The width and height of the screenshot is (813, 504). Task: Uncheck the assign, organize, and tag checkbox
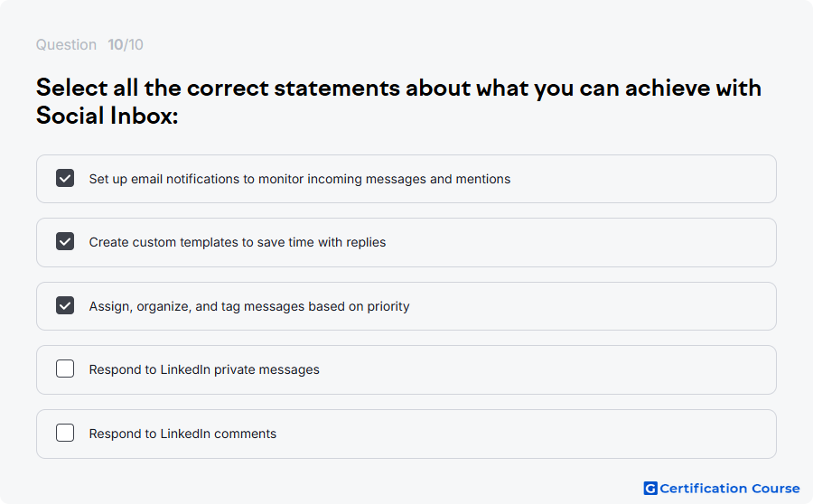65,305
